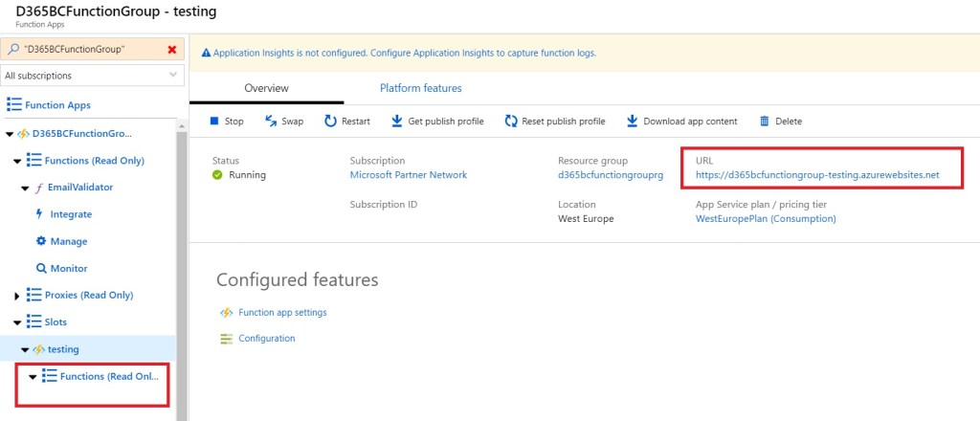980x421 pixels.
Task: Expand the Proxies (Read Only) node
Action: pos(17,296)
